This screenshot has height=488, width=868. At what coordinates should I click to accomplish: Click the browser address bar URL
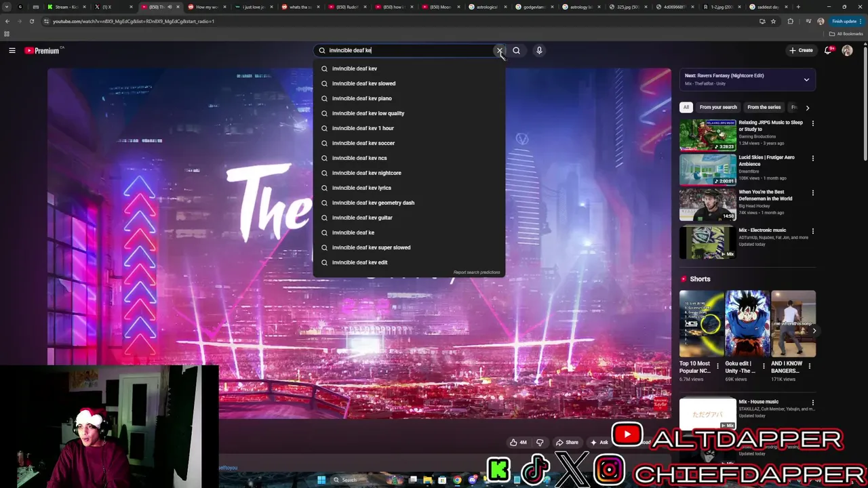point(134,21)
